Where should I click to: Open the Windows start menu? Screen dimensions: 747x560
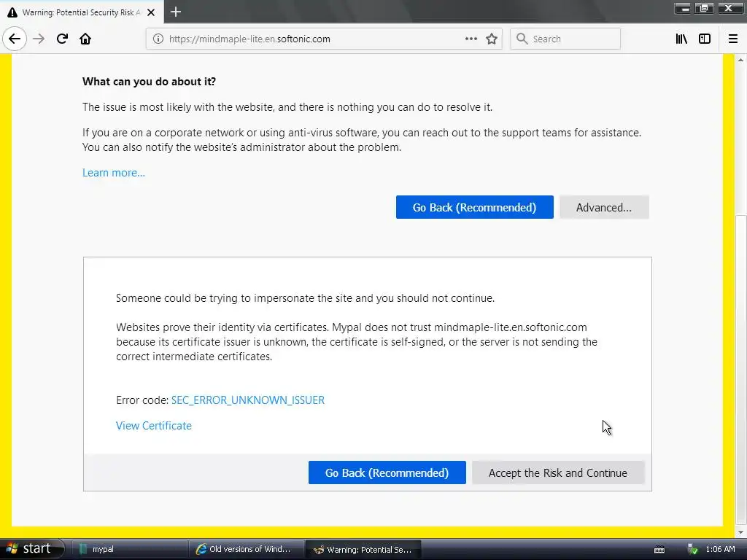coord(31,548)
